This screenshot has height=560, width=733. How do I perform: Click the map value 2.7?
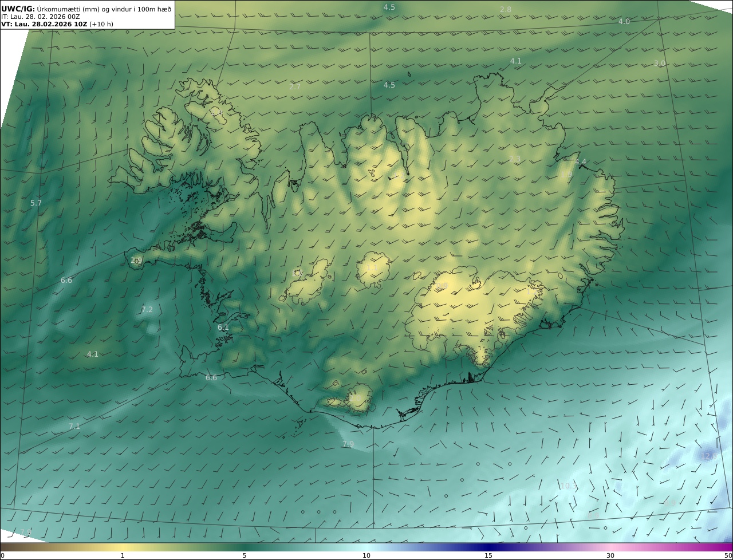pos(295,87)
